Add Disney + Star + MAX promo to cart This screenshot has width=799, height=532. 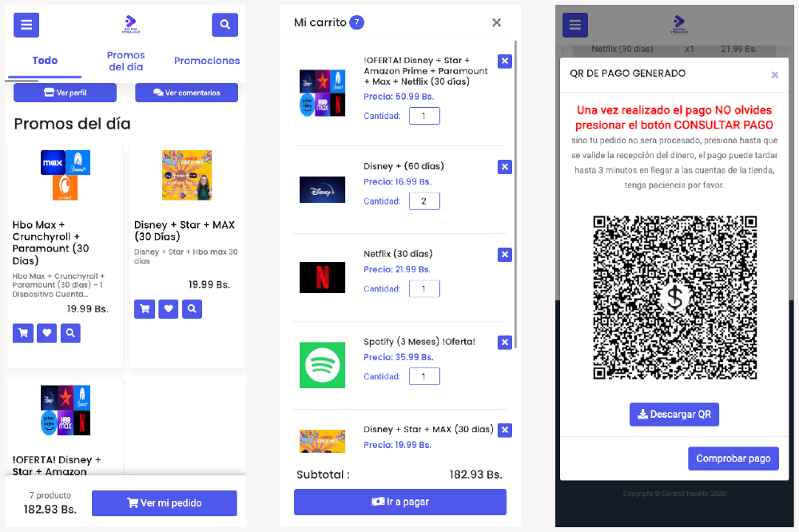point(145,309)
